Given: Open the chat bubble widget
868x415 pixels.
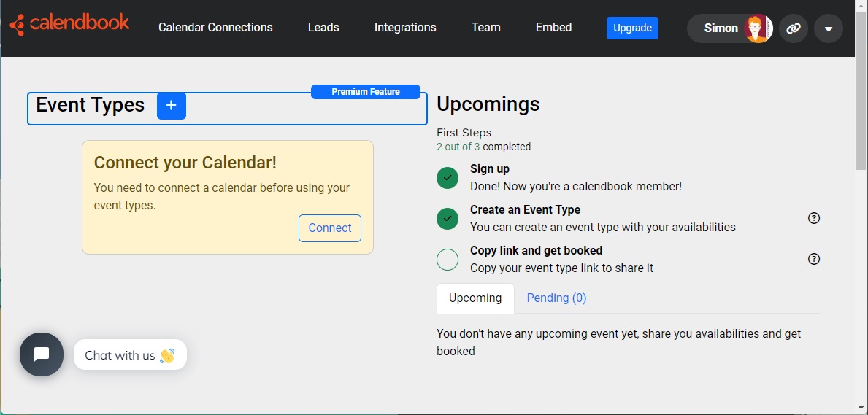Looking at the screenshot, I should click(42, 354).
